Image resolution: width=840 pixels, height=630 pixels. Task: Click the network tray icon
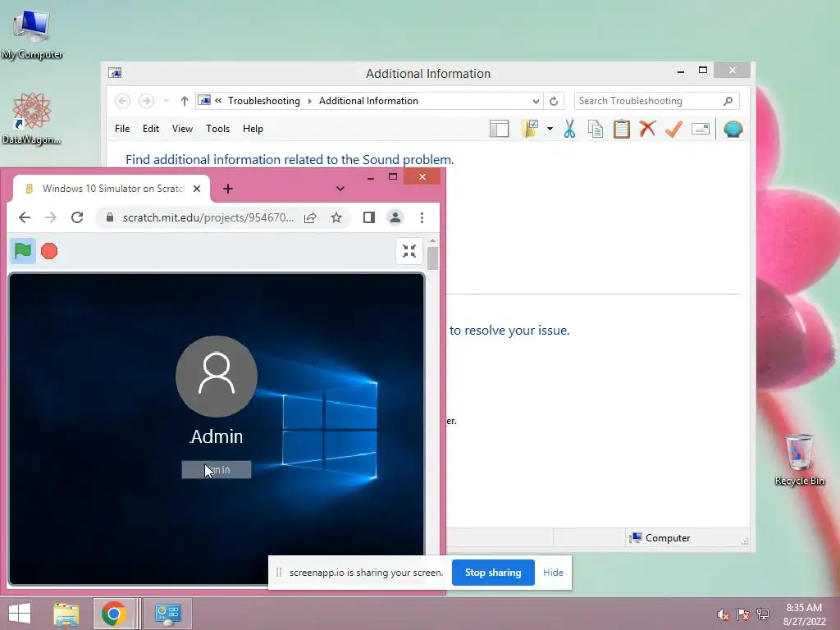tap(763, 615)
